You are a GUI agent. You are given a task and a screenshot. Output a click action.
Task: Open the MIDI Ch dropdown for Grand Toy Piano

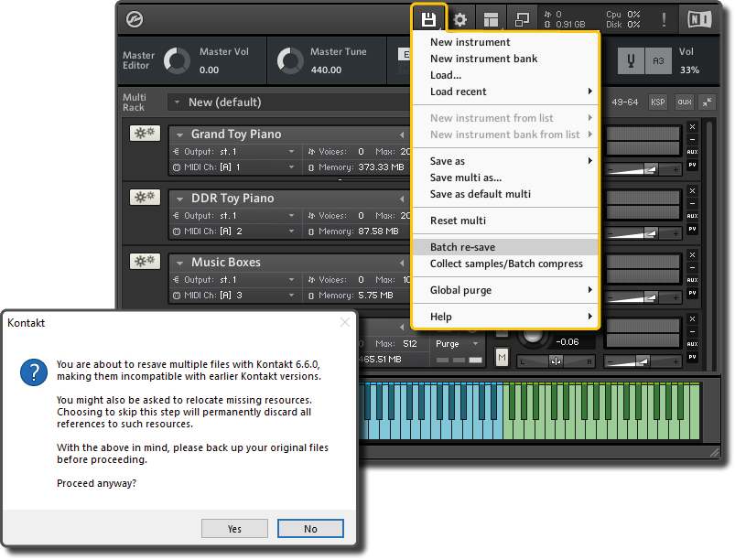point(234,167)
